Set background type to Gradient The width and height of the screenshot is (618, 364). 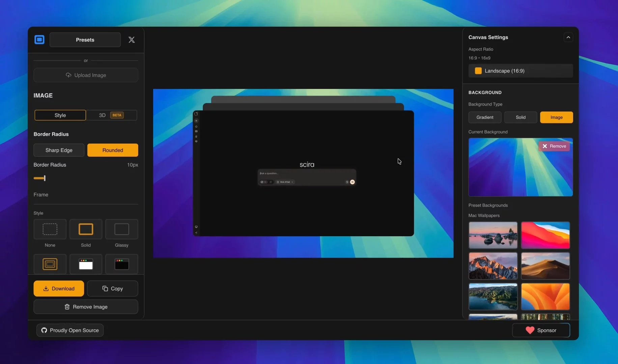[485, 117]
